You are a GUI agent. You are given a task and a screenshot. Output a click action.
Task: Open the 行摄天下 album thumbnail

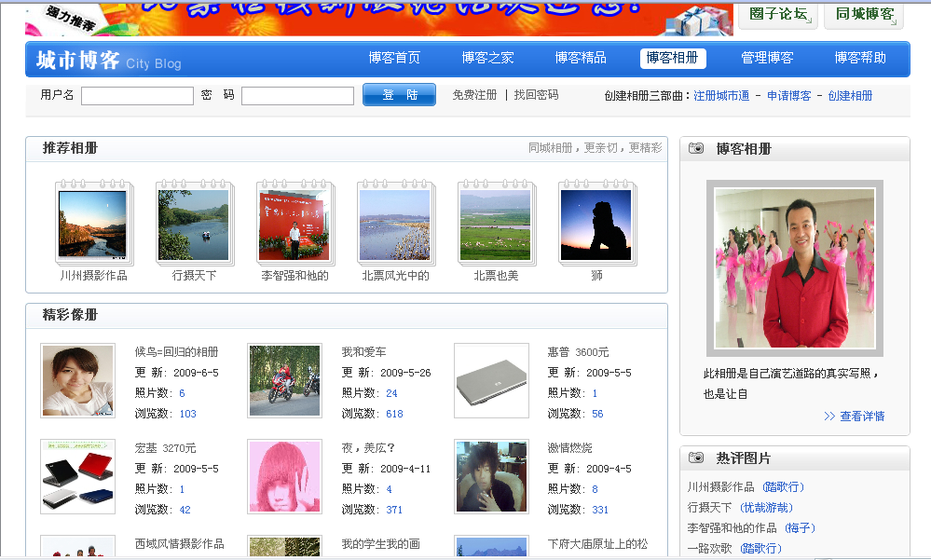[x=194, y=223]
